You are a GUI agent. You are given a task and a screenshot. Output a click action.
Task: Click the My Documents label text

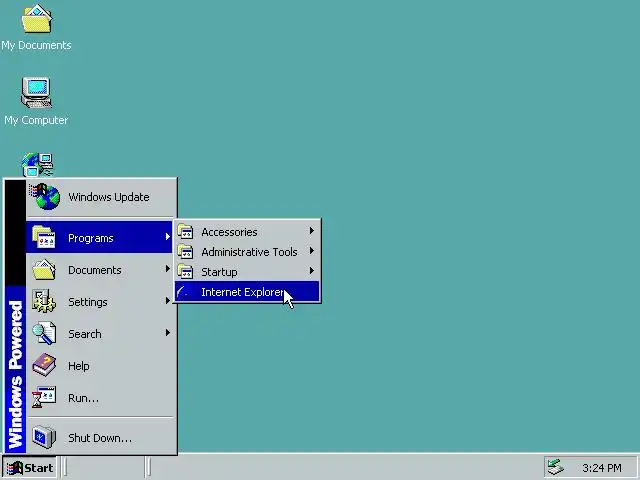pyautogui.click(x=36, y=45)
